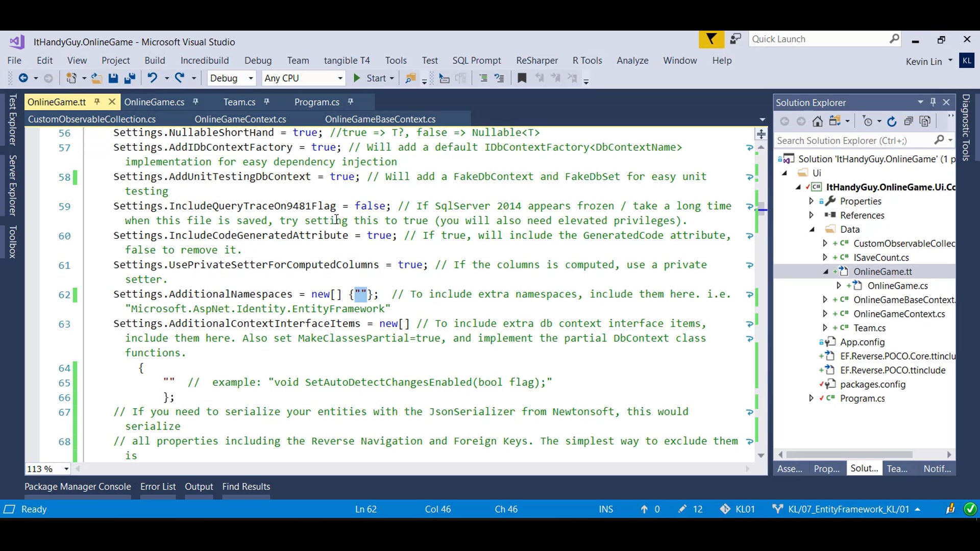This screenshot has height=551, width=980.
Task: Toggle auto-hide pin on Solution Explorer
Action: pyautogui.click(x=934, y=102)
